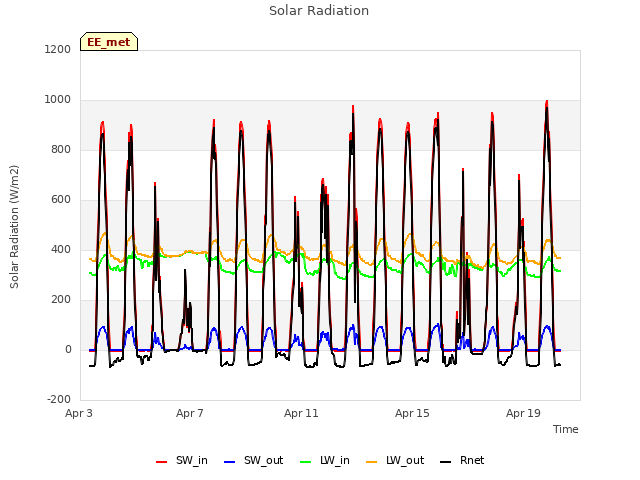The image size is (640, 480).
Task: Click the 0 y-axis tick label
Action: click(x=68, y=350)
